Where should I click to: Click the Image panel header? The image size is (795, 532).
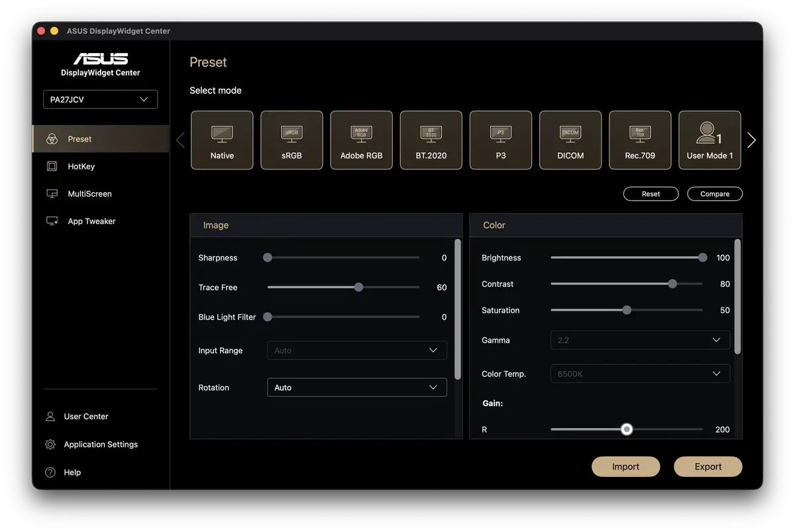[x=326, y=225]
